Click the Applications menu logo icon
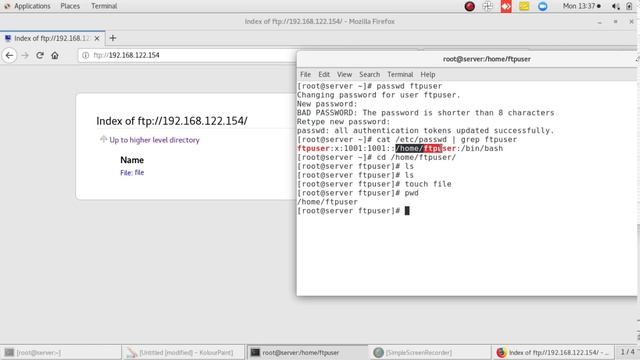 7,6
